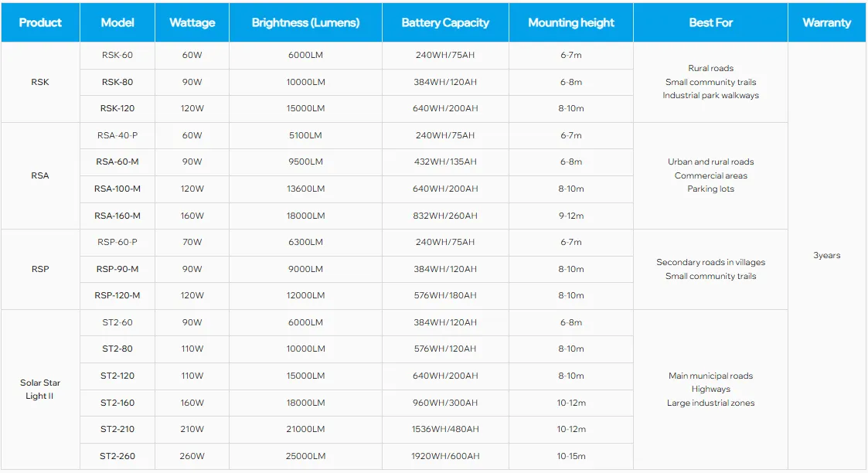Click the Battery Capacity header cell

446,22
